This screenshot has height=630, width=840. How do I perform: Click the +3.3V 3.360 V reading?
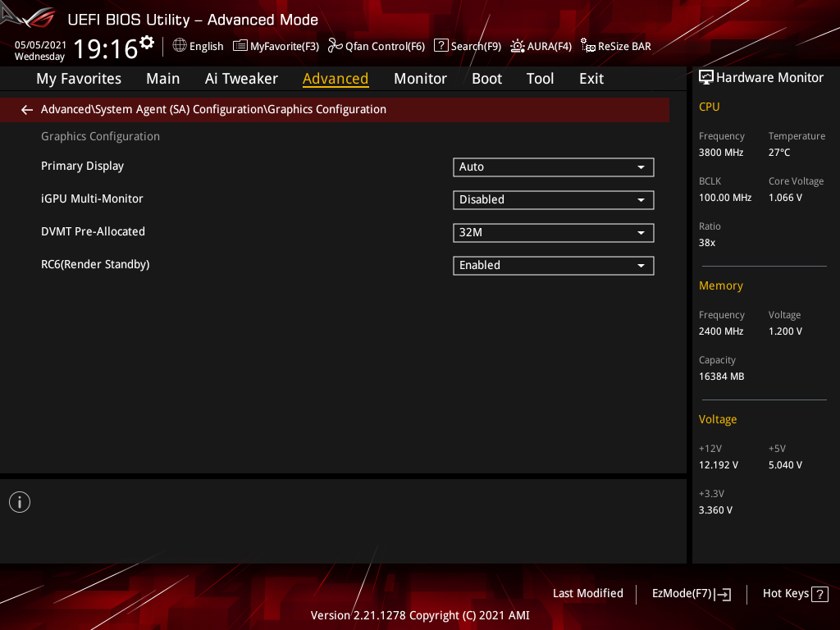(715, 510)
